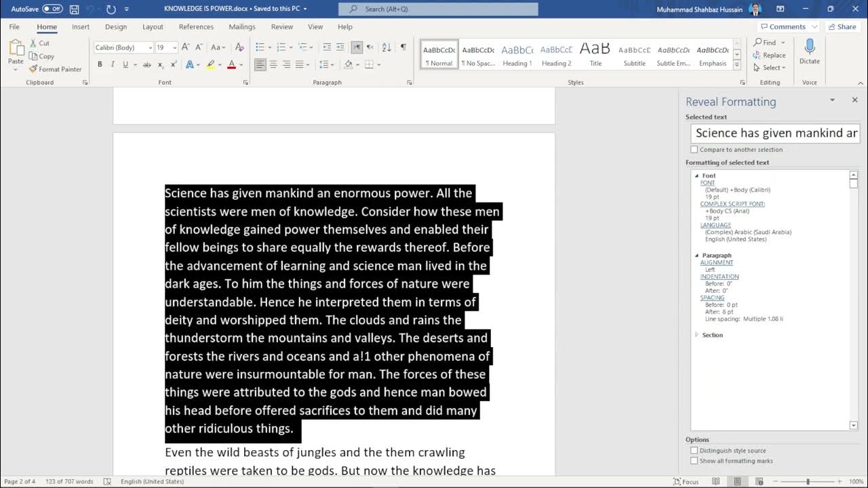Tick Show all formatting marks checkbox
The height and width of the screenshot is (488, 868).
[694, 461]
